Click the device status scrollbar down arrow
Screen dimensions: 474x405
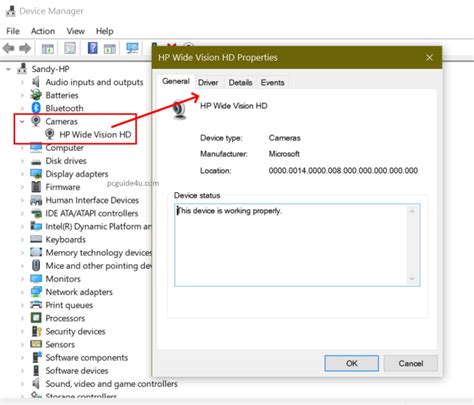tap(412, 279)
